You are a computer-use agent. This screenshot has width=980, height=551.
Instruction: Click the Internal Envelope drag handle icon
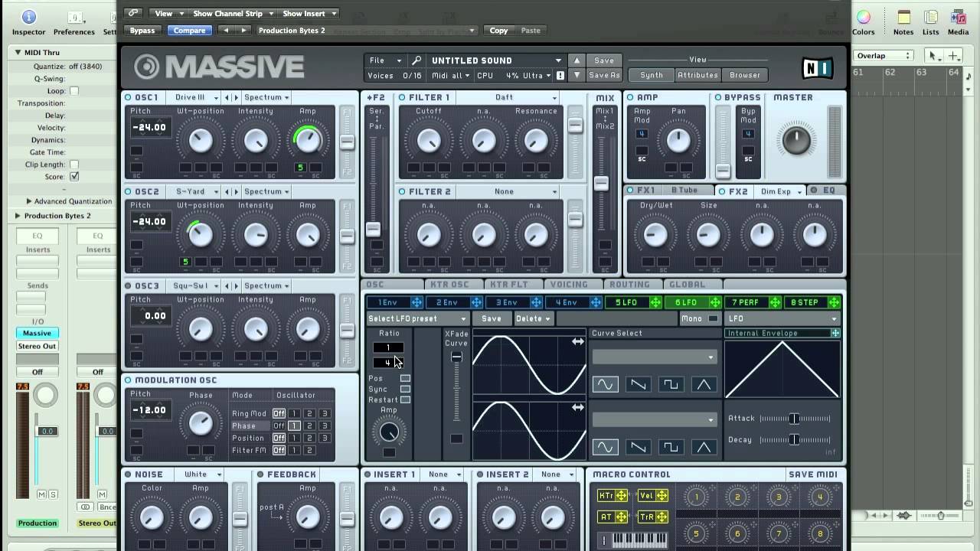click(835, 334)
